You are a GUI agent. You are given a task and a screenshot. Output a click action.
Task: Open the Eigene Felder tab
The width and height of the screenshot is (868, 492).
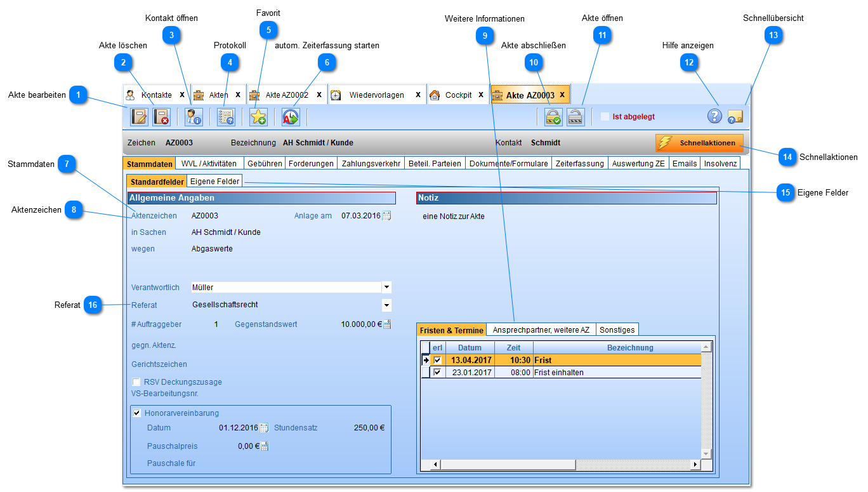point(215,182)
